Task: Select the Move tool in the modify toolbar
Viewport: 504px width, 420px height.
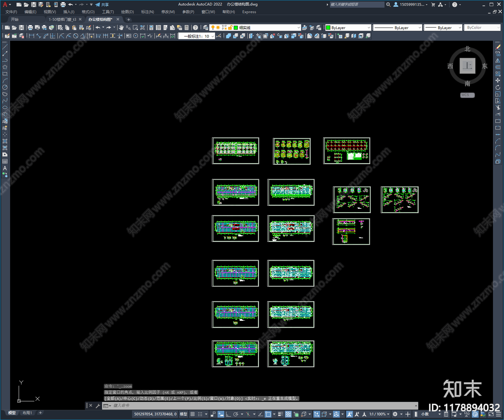Action: 498,81
